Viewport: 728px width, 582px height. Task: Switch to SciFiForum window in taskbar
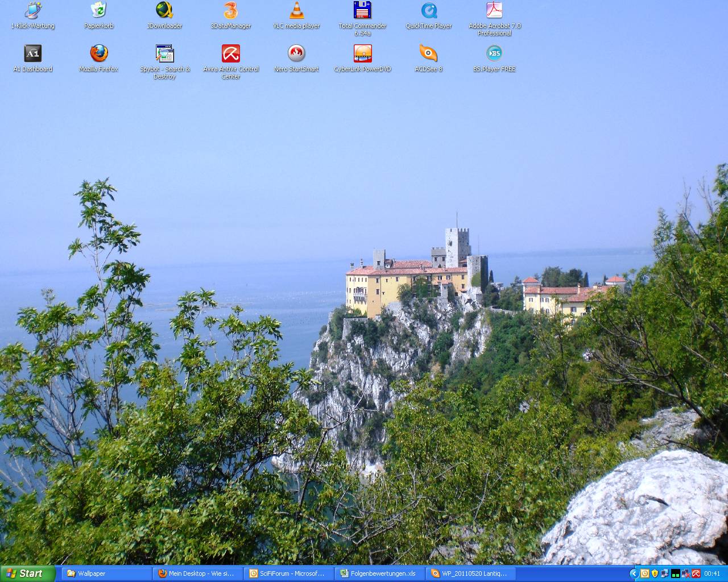click(x=288, y=573)
